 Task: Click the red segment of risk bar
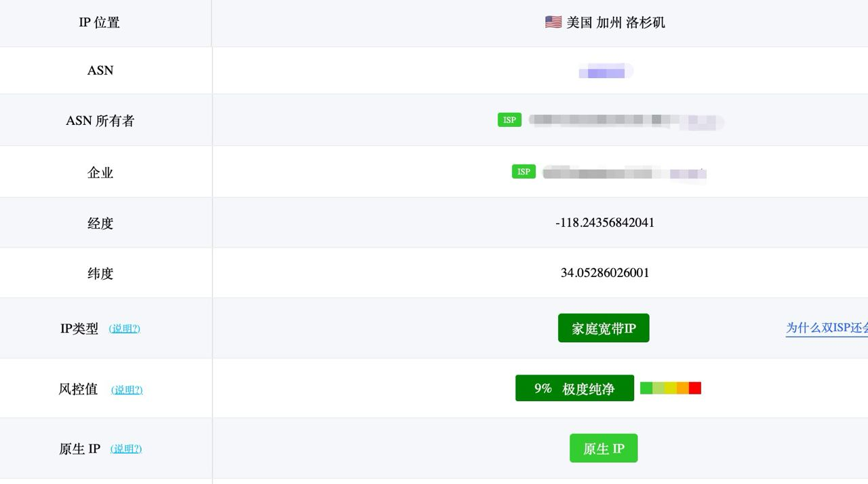[695, 388]
